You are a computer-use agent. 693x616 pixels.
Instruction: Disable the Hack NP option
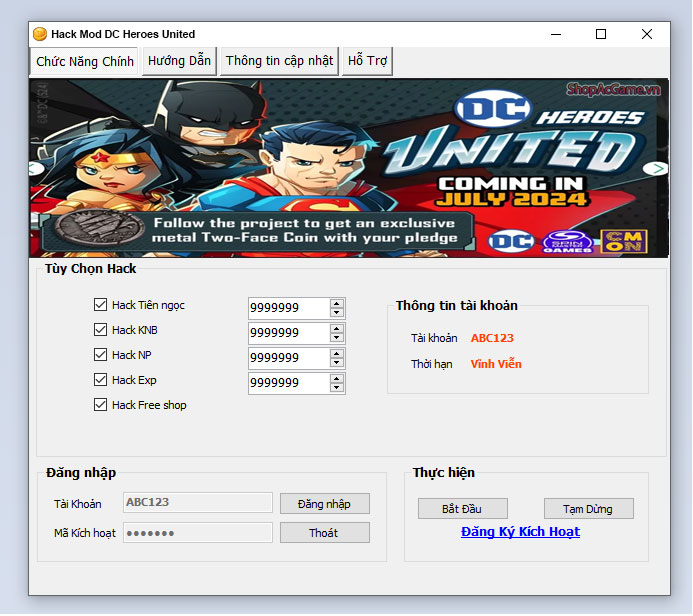[100, 355]
